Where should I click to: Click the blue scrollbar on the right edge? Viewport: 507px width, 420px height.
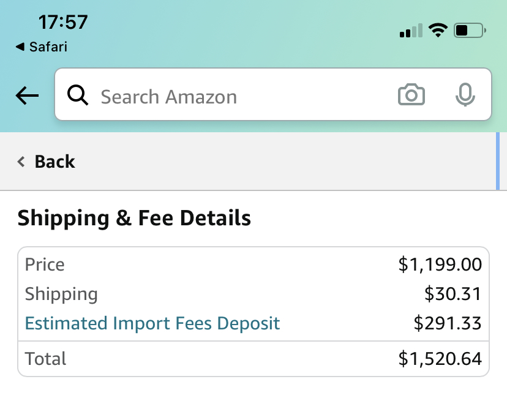497,162
